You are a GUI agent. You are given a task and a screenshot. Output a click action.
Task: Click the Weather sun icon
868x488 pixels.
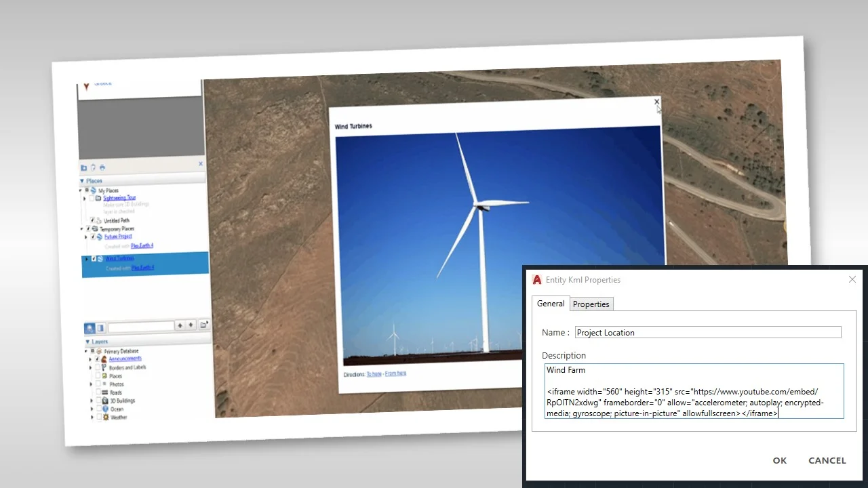(x=106, y=418)
